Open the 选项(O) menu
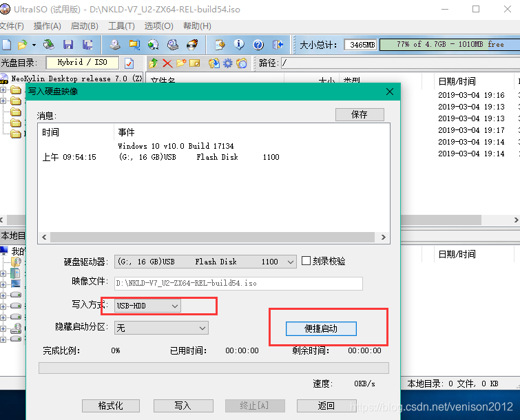Viewport: 520px width, 420px height. click(158, 26)
